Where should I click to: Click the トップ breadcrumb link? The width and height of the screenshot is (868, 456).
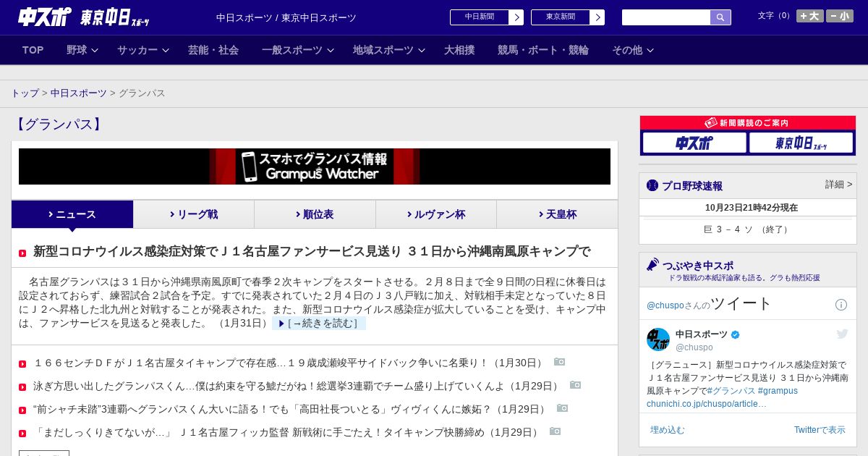pos(25,93)
